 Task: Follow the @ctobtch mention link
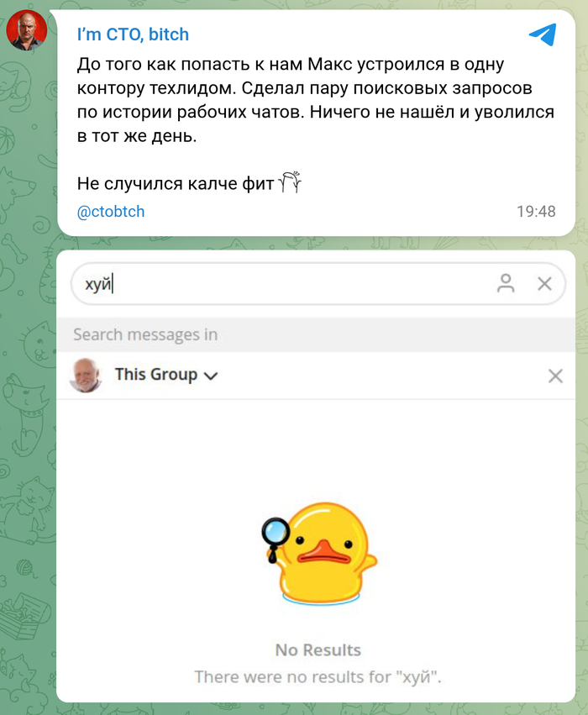pyautogui.click(x=111, y=212)
